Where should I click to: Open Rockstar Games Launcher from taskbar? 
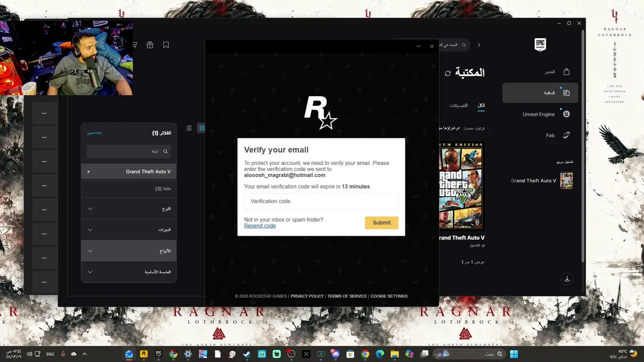pos(143,354)
